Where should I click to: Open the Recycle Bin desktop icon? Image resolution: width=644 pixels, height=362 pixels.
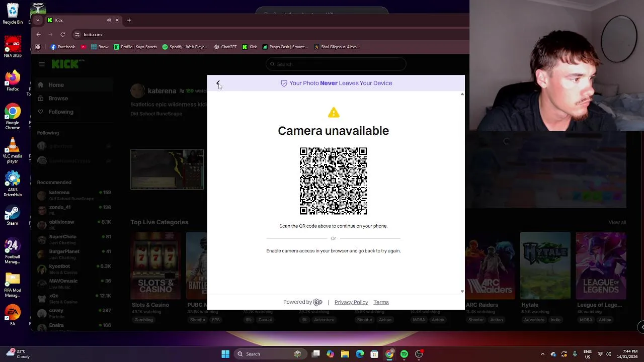click(x=13, y=14)
